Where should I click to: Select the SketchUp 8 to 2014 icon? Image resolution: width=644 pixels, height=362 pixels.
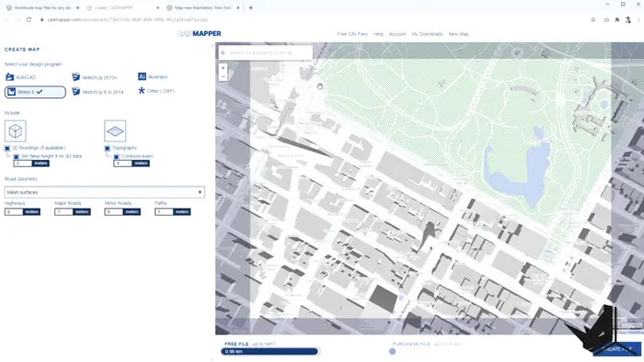[75, 92]
